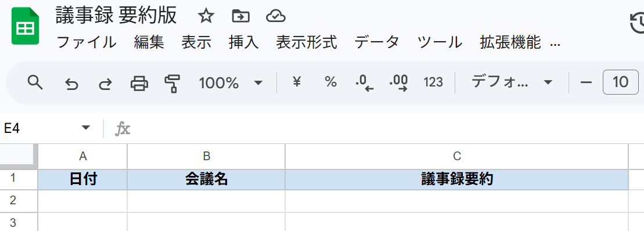Apply yen currency format
Viewport: 644px width, 231px height.
[x=297, y=82]
